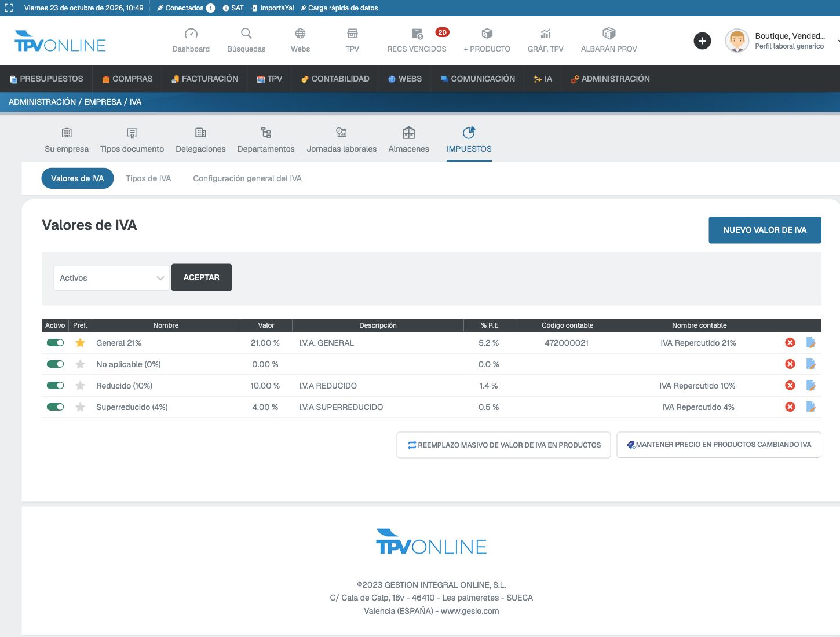Delete the General 21% row
Image resolution: width=840 pixels, height=637 pixels.
coord(790,343)
